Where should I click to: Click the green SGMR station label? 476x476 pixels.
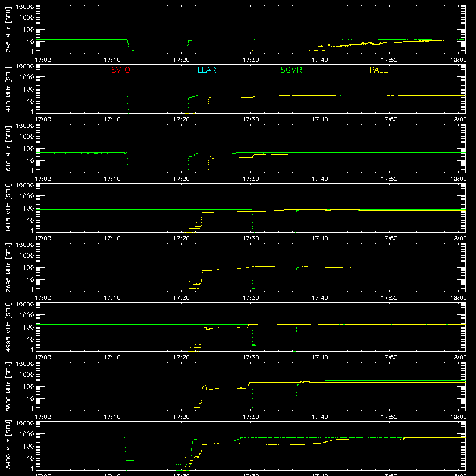291,70
